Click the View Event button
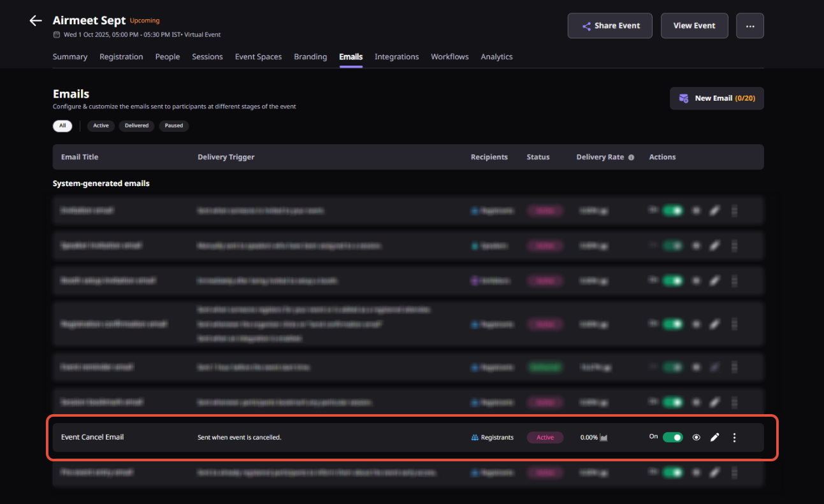The image size is (824, 504). [694, 26]
